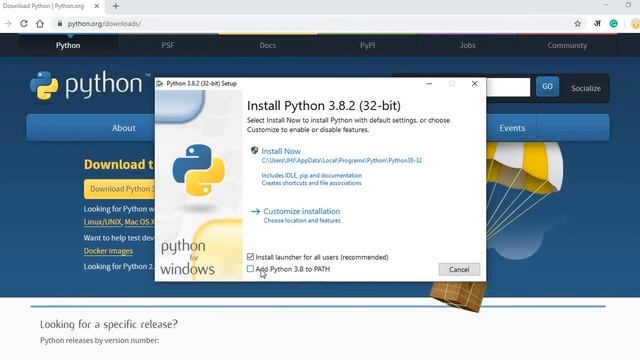Bookmark this page with the star icon
This screenshot has height=360, width=640.
pos(577,24)
